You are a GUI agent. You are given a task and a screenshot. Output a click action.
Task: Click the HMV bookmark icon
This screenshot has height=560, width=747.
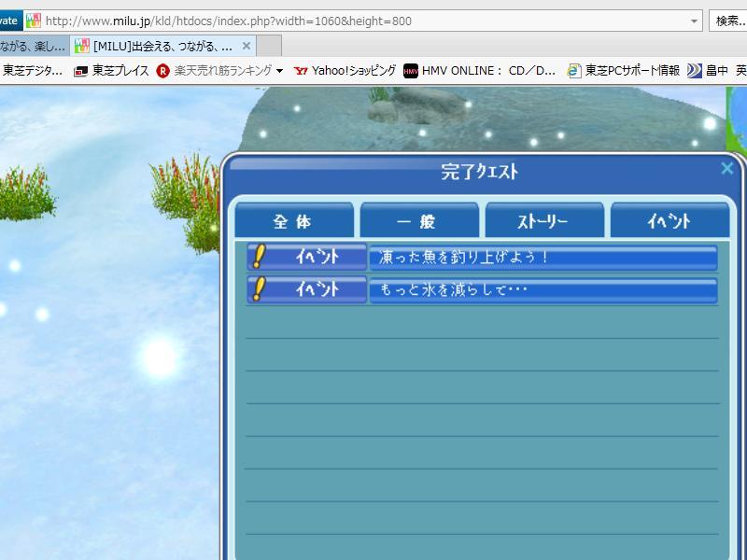410,72
